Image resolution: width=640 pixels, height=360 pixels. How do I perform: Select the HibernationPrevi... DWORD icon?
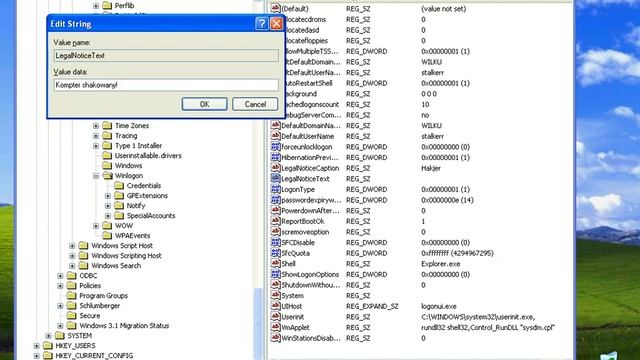click(x=276, y=157)
